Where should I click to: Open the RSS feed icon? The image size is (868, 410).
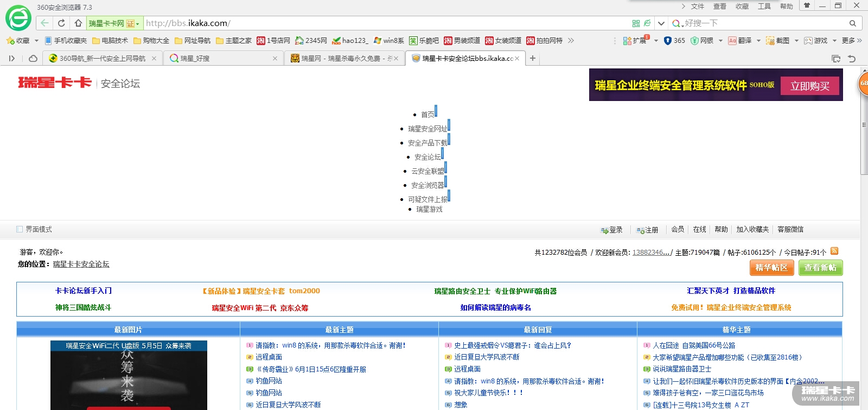834,251
